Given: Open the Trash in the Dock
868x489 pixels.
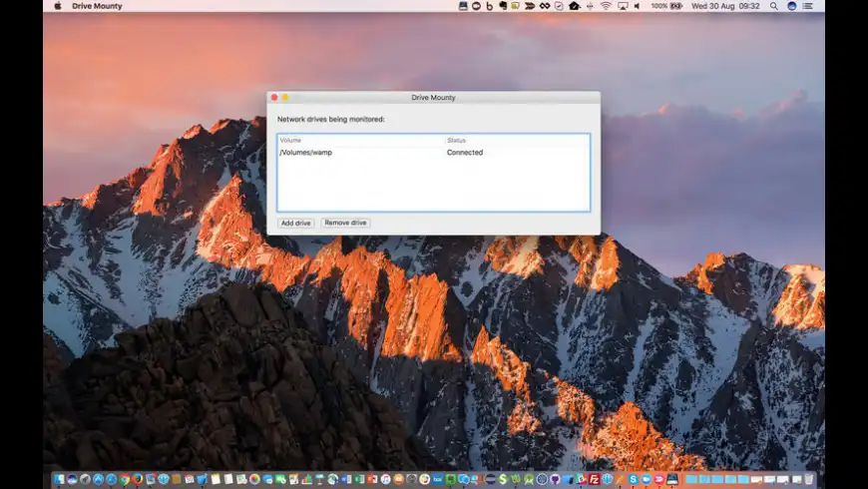Looking at the screenshot, I should (809, 479).
